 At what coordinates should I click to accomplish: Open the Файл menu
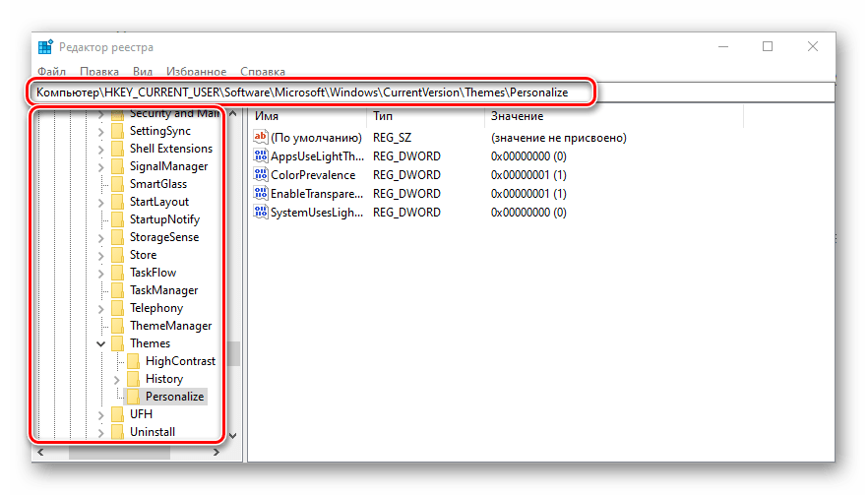[52, 72]
